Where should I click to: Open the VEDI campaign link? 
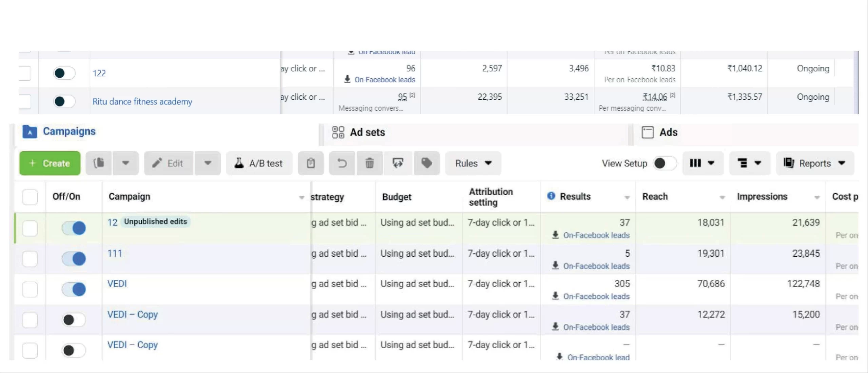[x=117, y=283]
